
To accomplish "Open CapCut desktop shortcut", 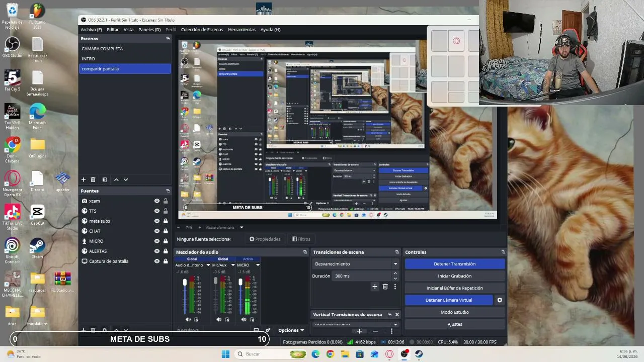I will coord(37,215).
